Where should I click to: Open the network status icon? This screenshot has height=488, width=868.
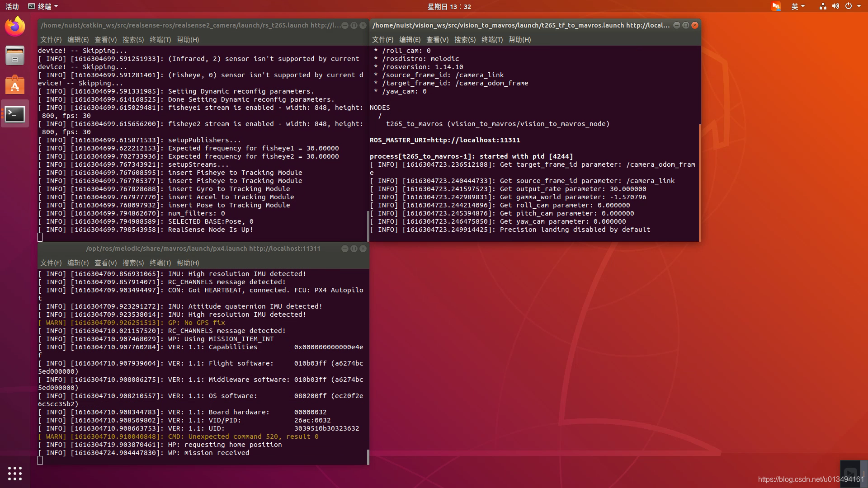pos(823,6)
